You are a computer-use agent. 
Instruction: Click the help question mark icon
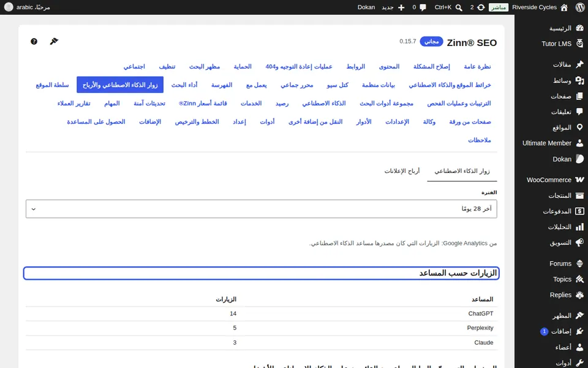click(34, 41)
